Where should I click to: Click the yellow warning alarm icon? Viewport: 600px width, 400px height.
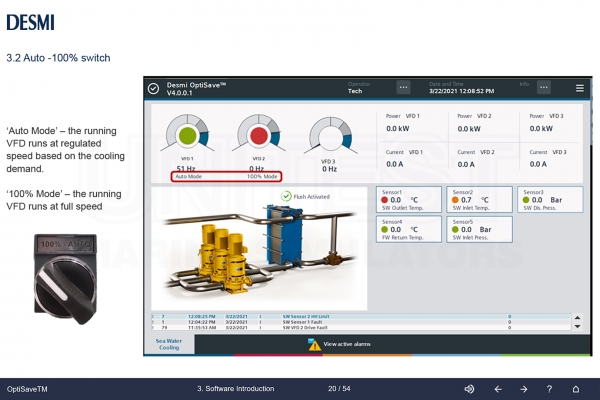click(x=314, y=344)
